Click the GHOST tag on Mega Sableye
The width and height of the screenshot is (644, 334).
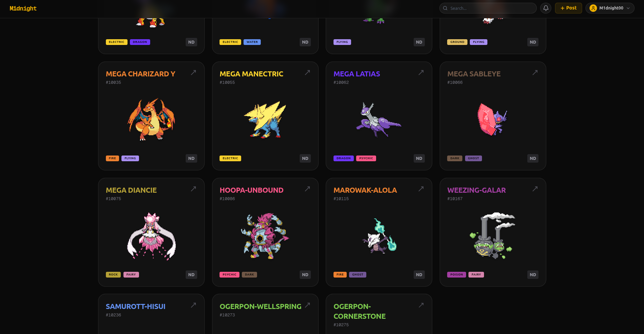coord(473,158)
